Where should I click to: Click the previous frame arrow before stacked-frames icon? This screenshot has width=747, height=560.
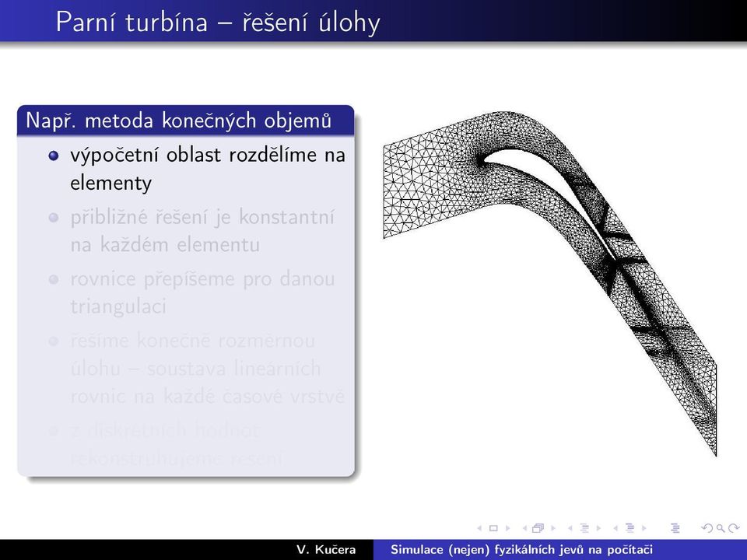pos(524,528)
